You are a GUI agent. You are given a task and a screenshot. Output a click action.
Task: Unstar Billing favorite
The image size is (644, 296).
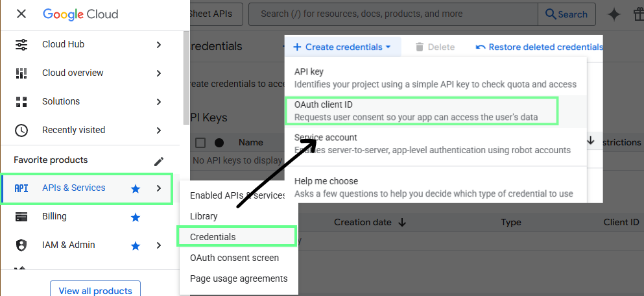point(135,217)
